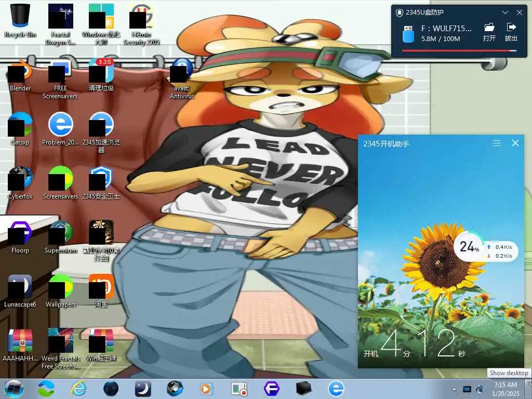
Task: Open 清理垃圾 cleanup shortcut
Action: 101,75
